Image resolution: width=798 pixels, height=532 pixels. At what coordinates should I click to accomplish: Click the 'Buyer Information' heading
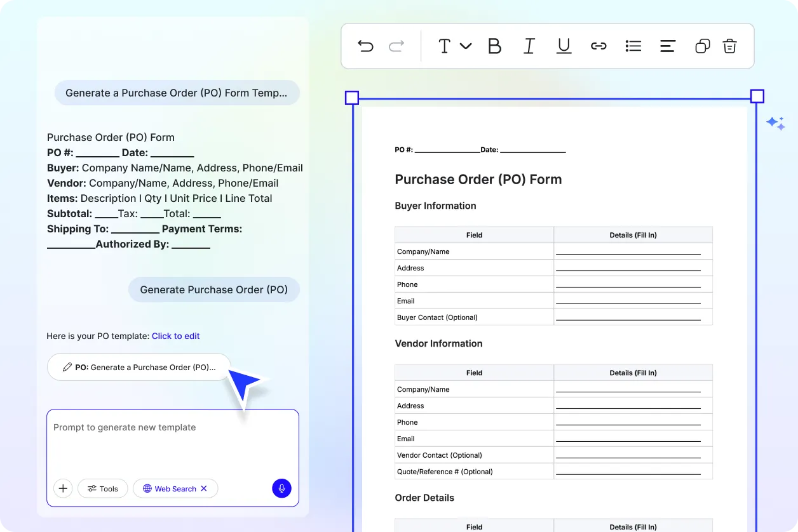(x=436, y=206)
